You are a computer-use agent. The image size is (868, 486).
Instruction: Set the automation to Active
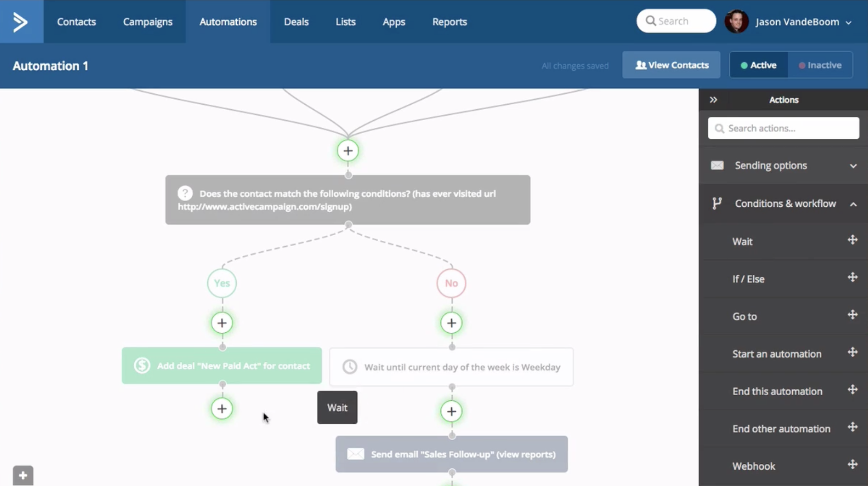click(759, 65)
